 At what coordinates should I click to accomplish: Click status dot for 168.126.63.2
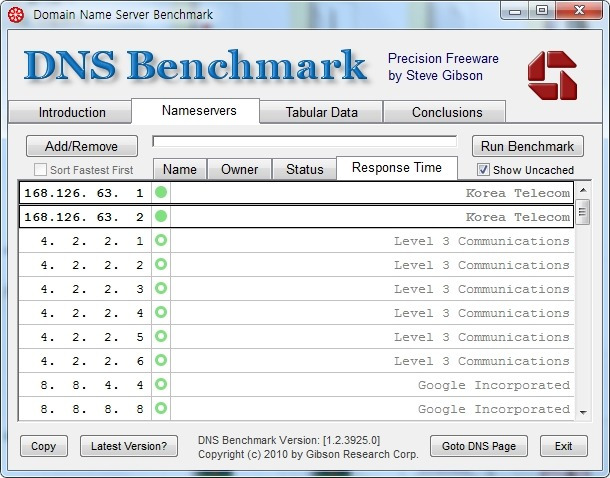(x=161, y=216)
